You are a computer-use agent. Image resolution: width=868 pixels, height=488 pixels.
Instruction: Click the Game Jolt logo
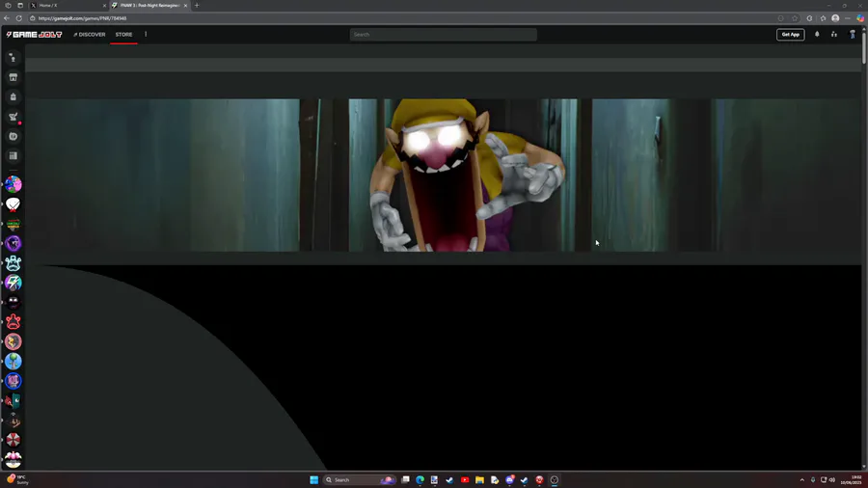coord(34,35)
